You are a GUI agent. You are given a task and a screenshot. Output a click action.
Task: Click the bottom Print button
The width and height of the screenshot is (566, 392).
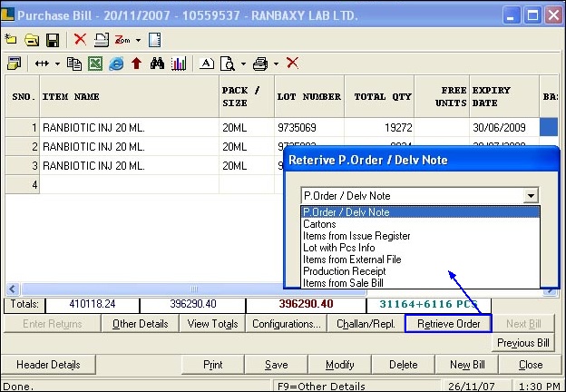pyautogui.click(x=212, y=365)
